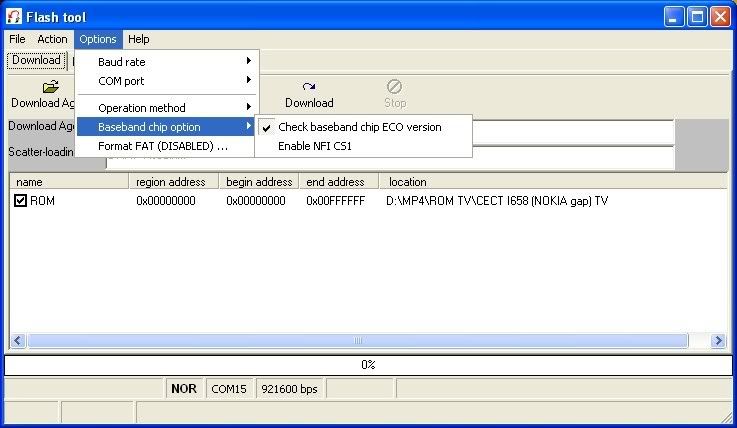Click the 0% progress bar

tap(368, 365)
